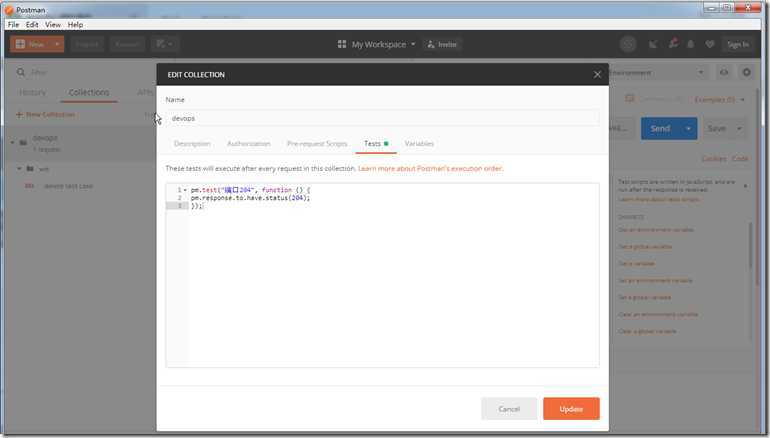Cancel the collection edit

pyautogui.click(x=509, y=409)
